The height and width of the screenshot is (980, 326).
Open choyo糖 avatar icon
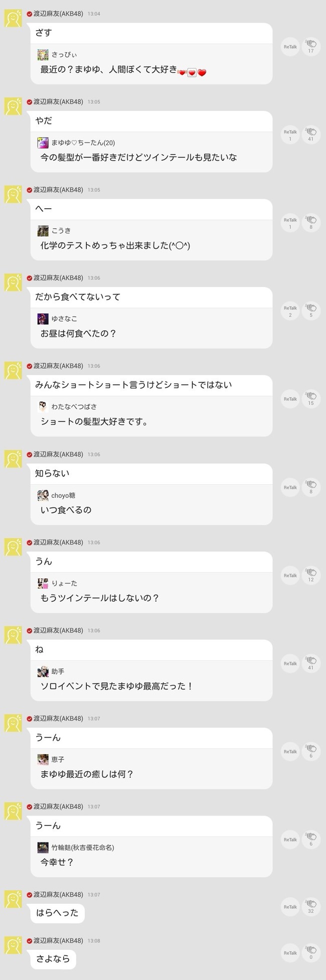pos(43,495)
